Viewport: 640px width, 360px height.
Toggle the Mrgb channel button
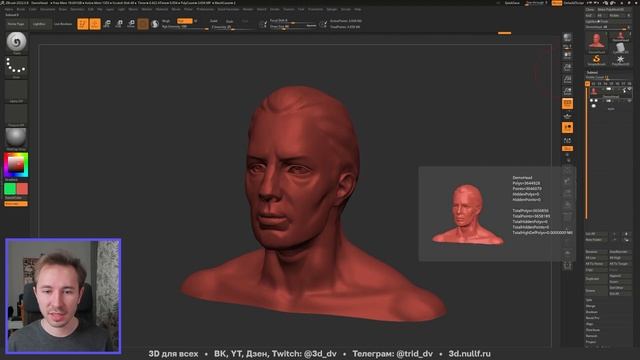(x=166, y=21)
